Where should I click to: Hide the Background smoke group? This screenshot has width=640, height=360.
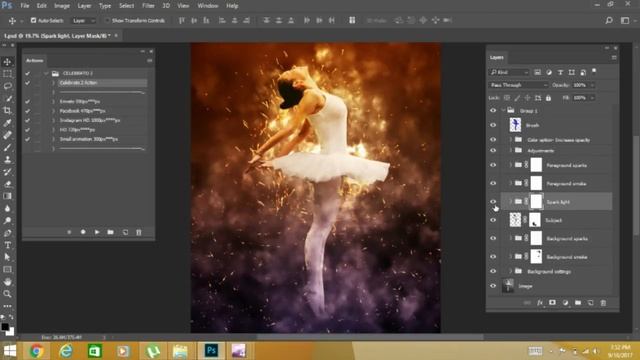click(x=493, y=257)
